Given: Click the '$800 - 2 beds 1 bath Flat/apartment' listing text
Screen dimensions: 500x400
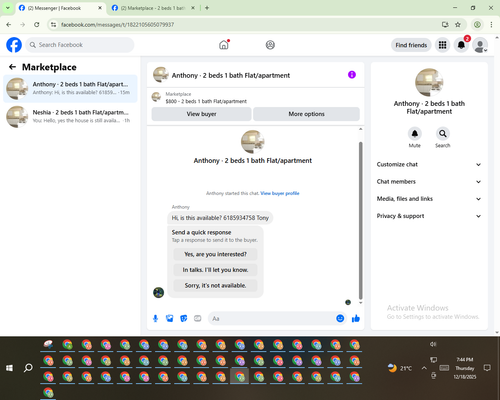Looking at the screenshot, I should [206, 101].
